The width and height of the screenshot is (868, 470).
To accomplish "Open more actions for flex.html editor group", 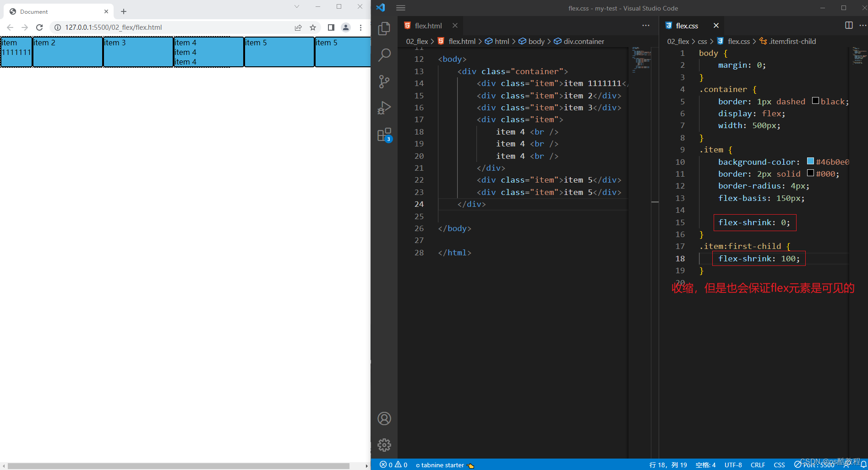I will coord(646,26).
